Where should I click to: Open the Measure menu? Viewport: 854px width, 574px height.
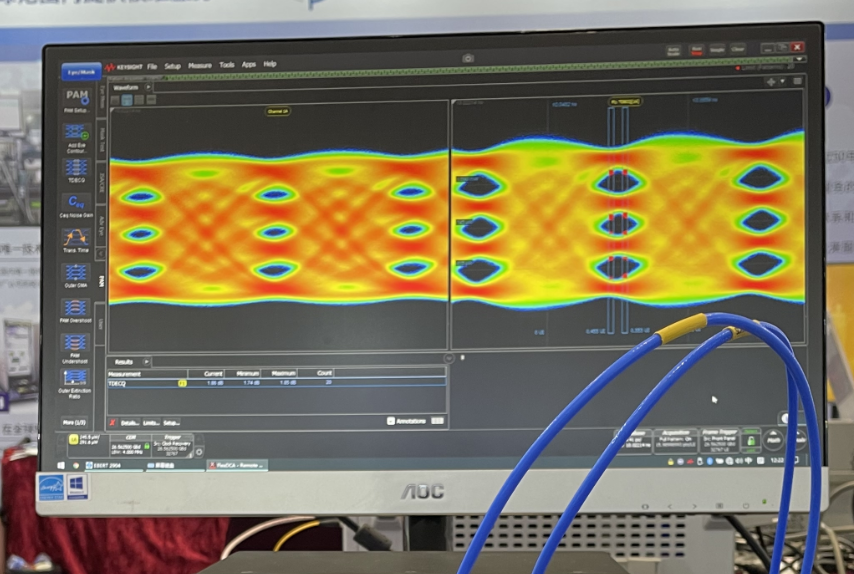(x=200, y=65)
